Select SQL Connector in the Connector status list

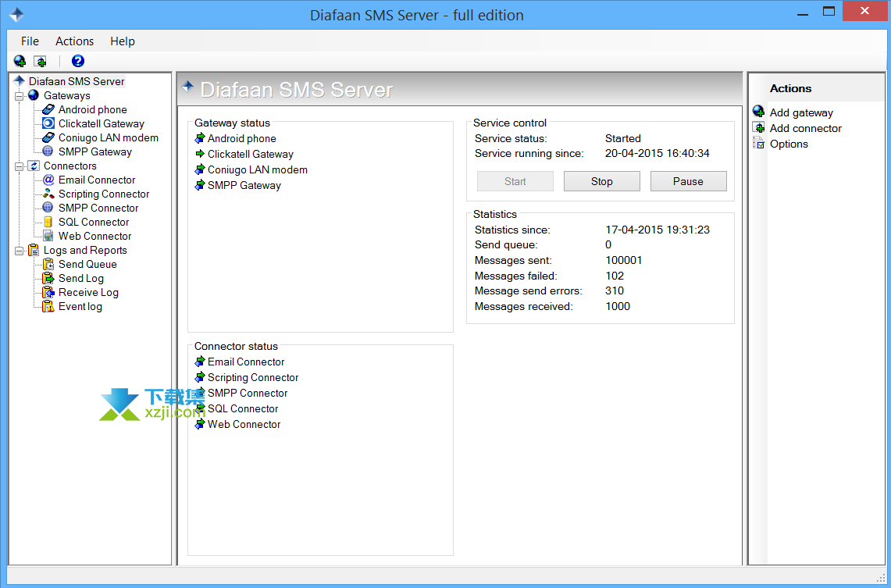tap(243, 409)
